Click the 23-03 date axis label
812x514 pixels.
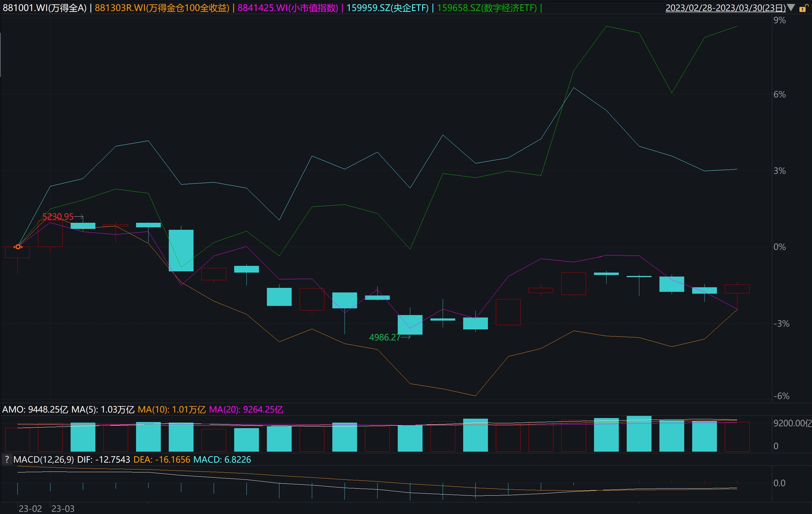coord(63,508)
